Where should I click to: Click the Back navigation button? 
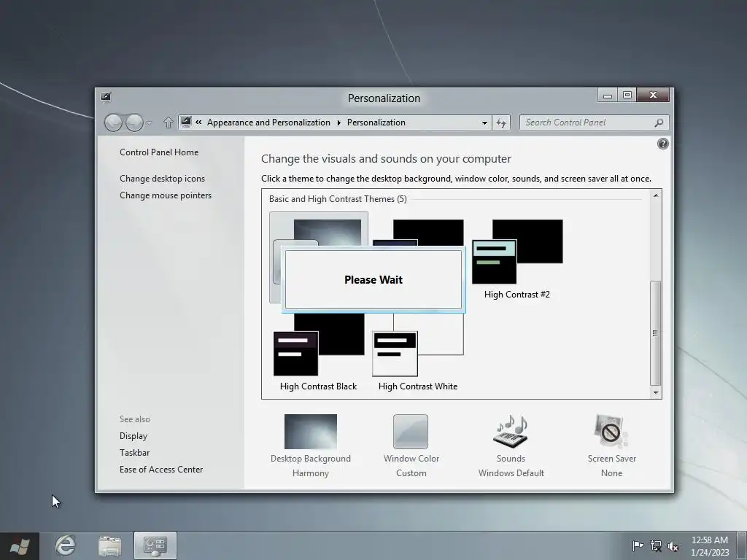coord(113,122)
